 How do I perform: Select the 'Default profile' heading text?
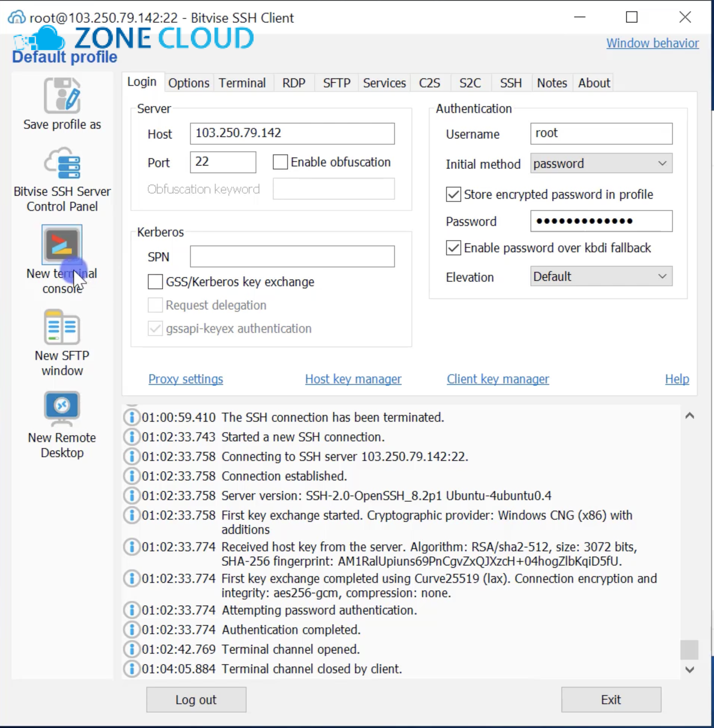tap(65, 57)
